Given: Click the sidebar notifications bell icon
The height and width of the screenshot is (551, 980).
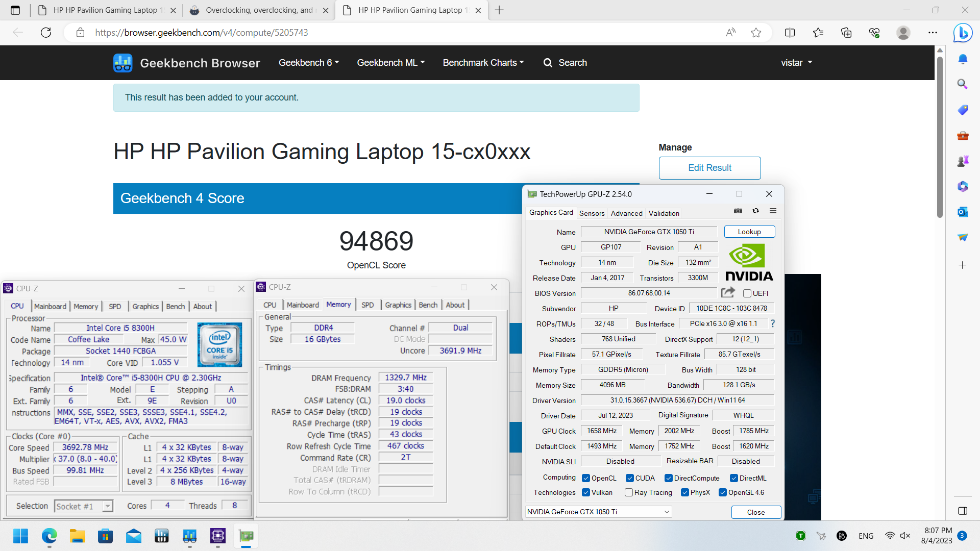Looking at the screenshot, I should pos(963,59).
